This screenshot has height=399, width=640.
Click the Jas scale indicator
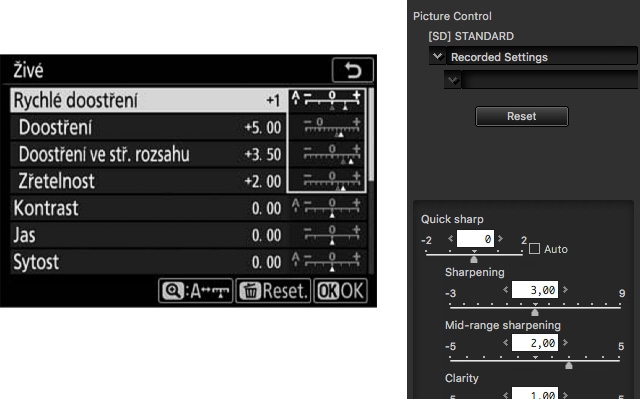tap(332, 235)
